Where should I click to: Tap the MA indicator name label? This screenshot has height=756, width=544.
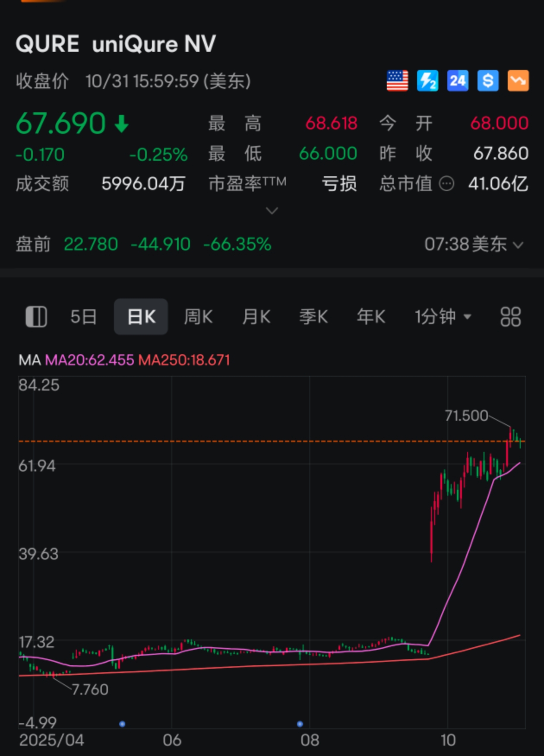point(29,360)
